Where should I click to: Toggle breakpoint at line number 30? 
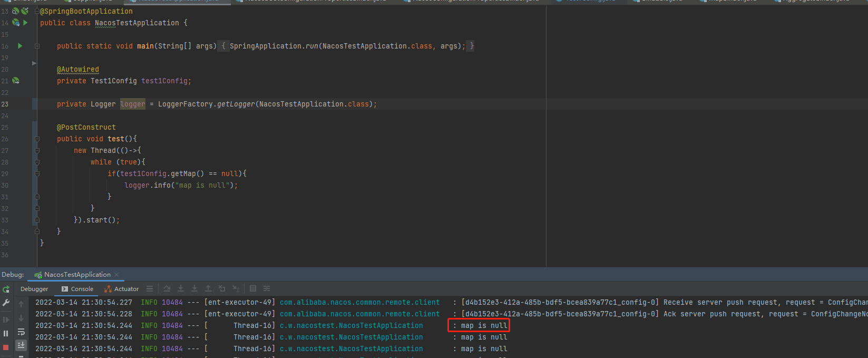[5, 185]
